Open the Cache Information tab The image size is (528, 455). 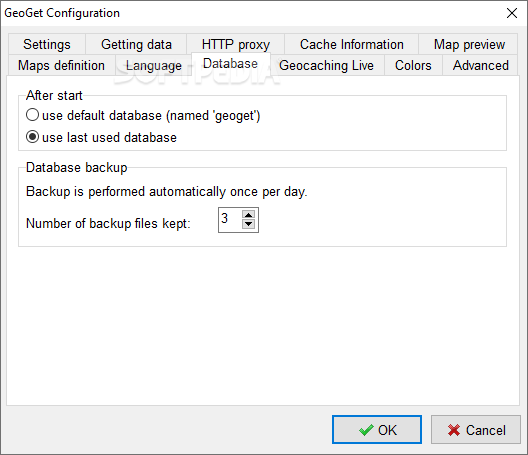pos(352,44)
